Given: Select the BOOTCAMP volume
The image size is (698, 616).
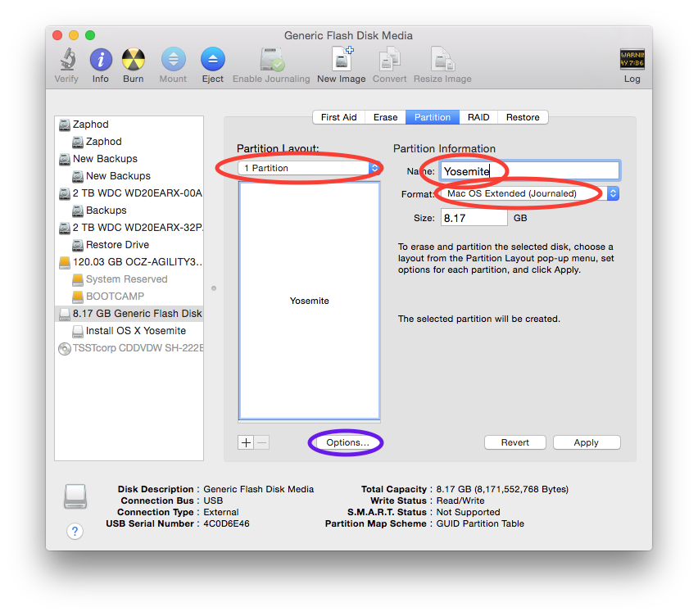Looking at the screenshot, I should tap(129, 297).
